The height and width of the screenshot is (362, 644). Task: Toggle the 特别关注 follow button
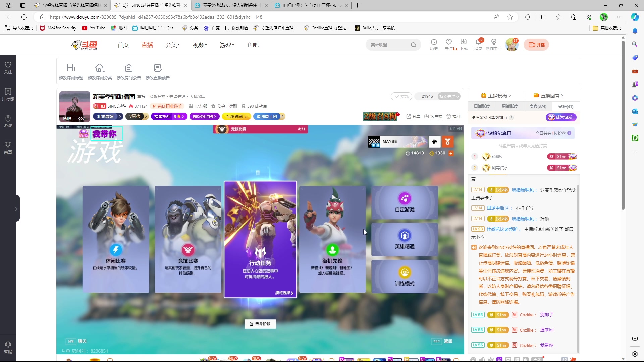[x=449, y=96]
